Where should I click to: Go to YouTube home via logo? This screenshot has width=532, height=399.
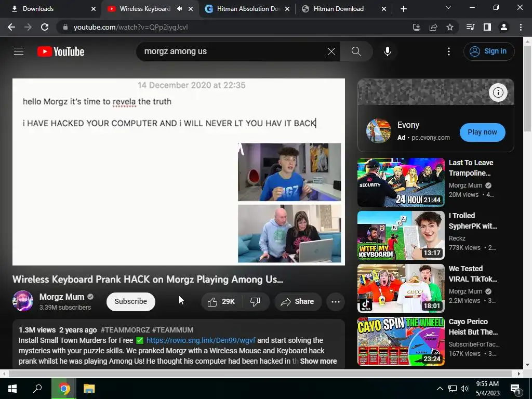[61, 51]
